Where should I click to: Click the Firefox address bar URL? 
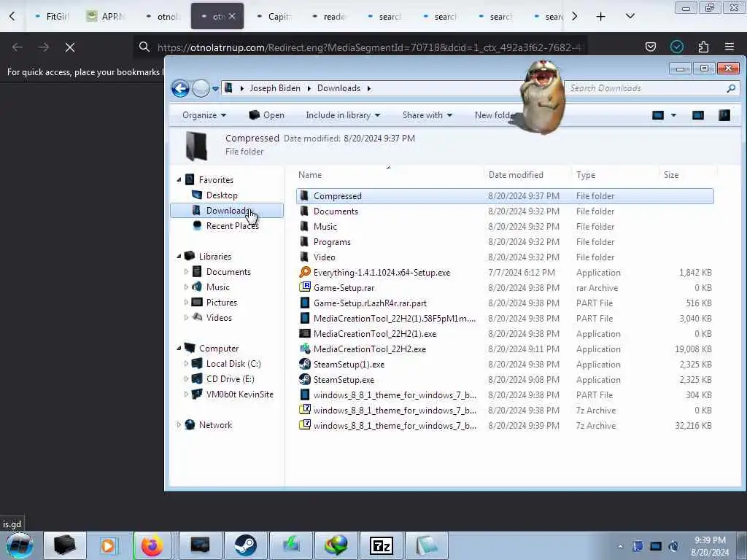pyautogui.click(x=369, y=47)
